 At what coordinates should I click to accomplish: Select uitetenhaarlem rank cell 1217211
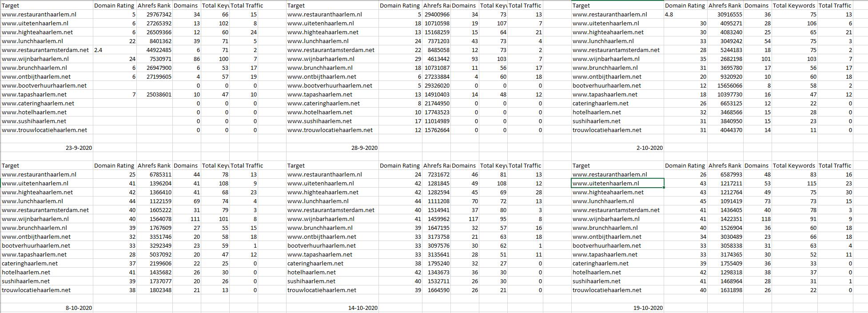tap(725, 183)
